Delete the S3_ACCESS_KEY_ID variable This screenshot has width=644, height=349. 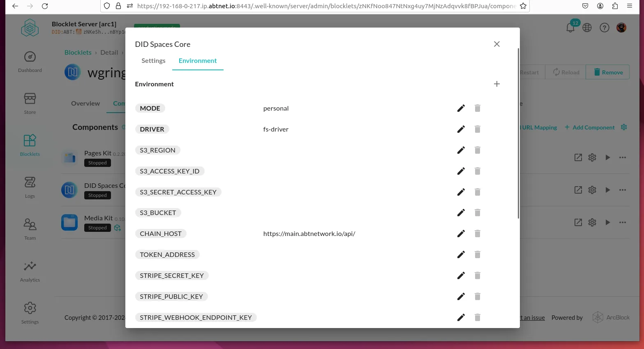click(x=477, y=171)
